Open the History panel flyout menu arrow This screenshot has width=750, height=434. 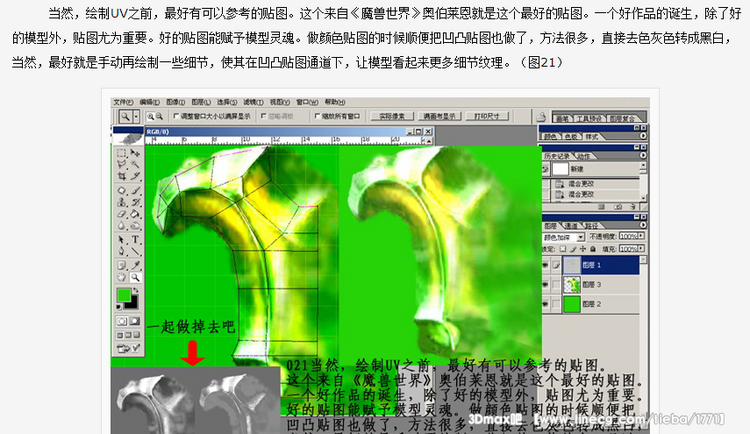tap(643, 156)
